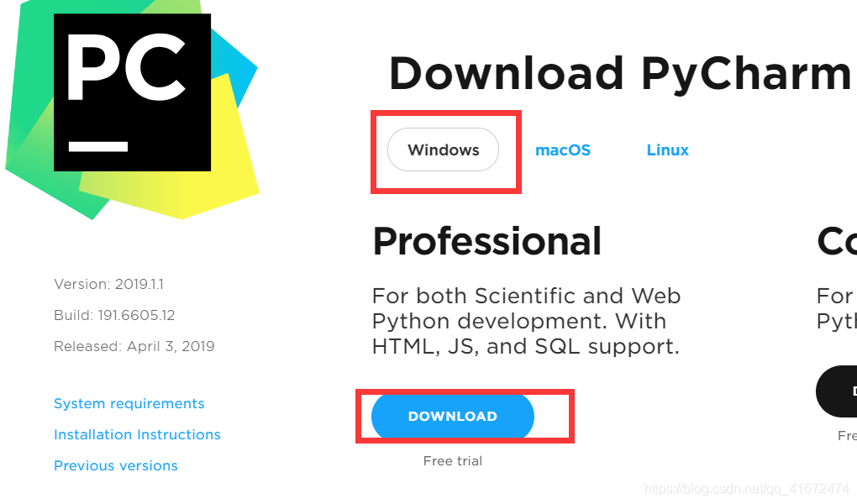Switch to the Linux tab

667,150
